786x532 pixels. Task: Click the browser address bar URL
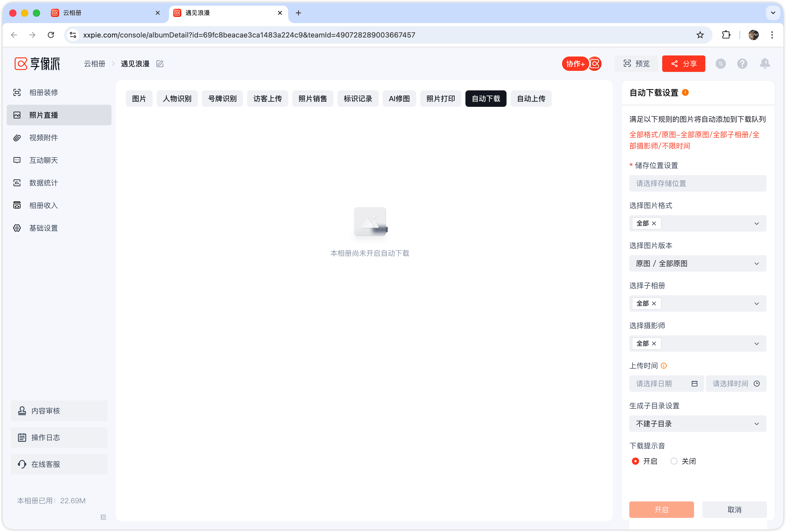pos(249,35)
